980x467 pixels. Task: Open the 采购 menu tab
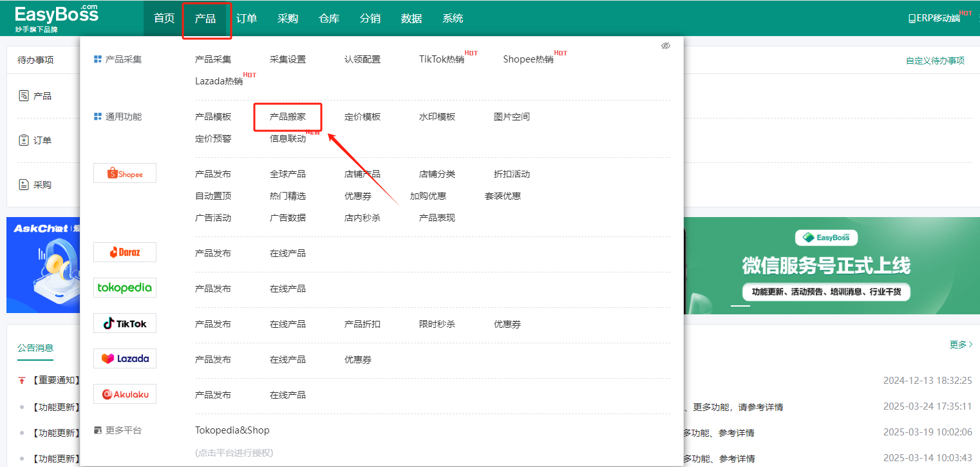coord(288,19)
